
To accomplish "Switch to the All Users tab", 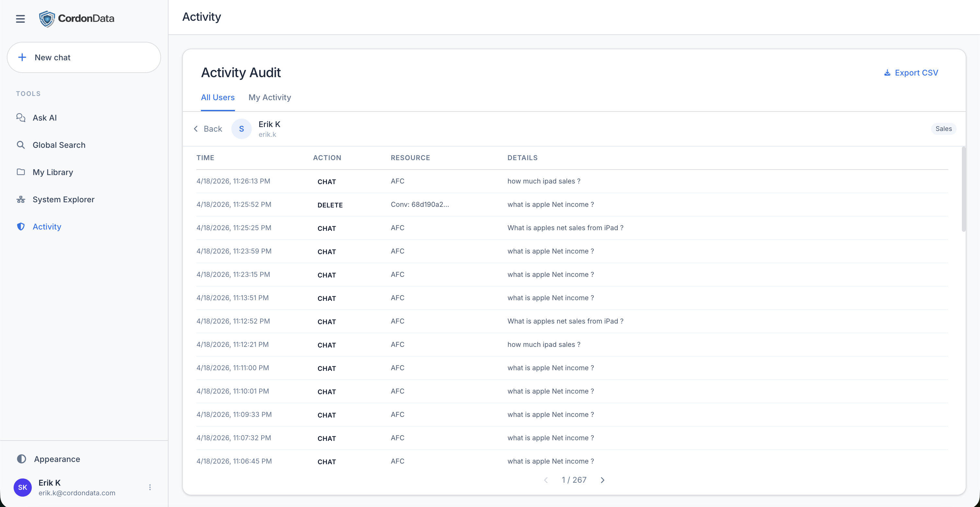I will click(x=217, y=98).
